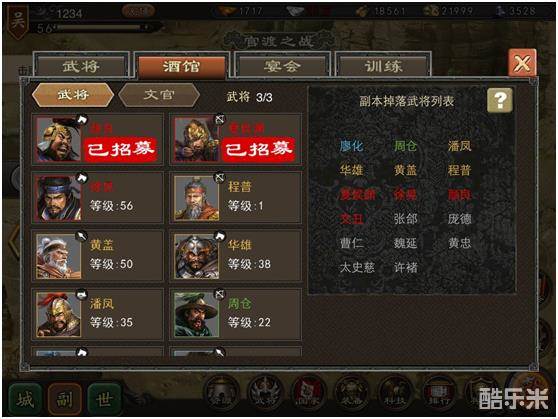Screen dimensions: 558x419
Task: Select general 潘凤's portrait
Action: (x=58, y=315)
